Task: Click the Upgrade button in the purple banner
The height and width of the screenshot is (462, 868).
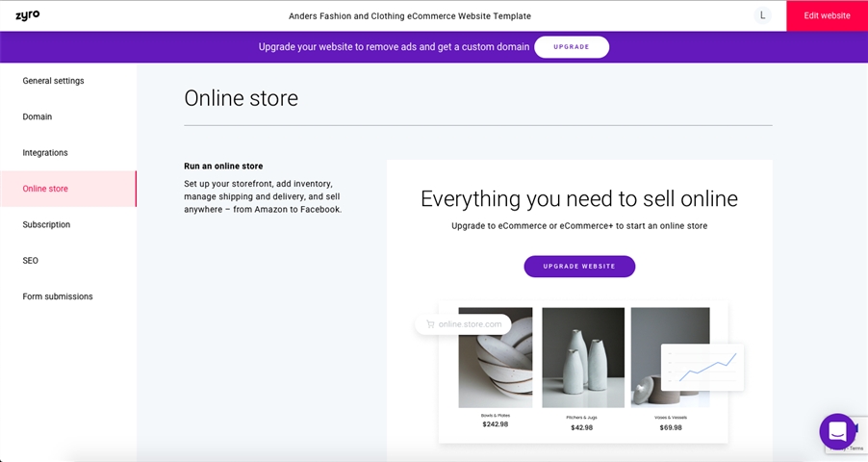Action: point(572,47)
